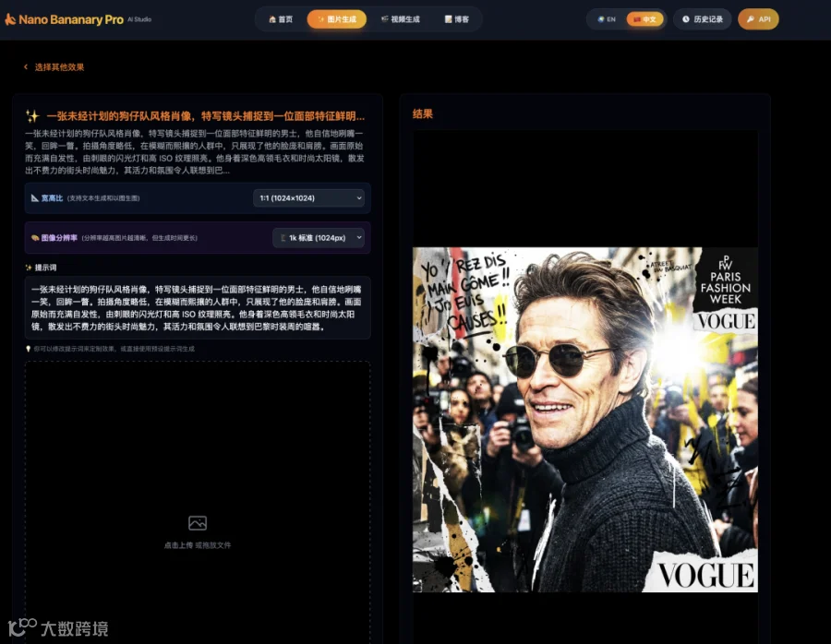
Task: Click the sparkle icon beside the effect title
Action: [x=33, y=116]
